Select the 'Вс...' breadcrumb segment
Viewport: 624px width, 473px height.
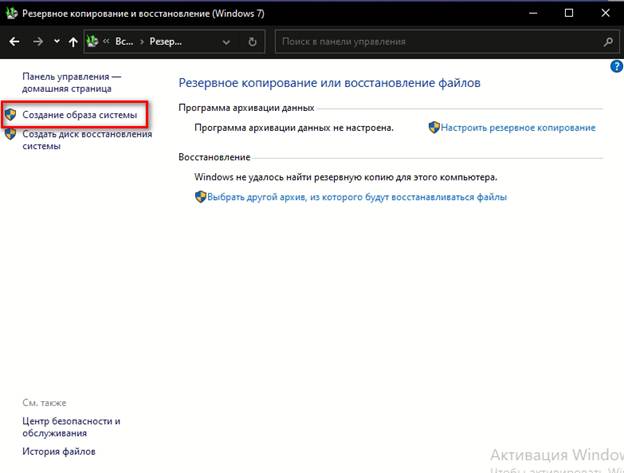click(124, 41)
